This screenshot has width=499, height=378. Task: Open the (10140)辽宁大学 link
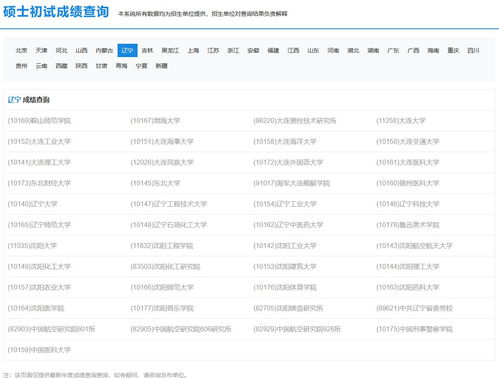tap(33, 204)
